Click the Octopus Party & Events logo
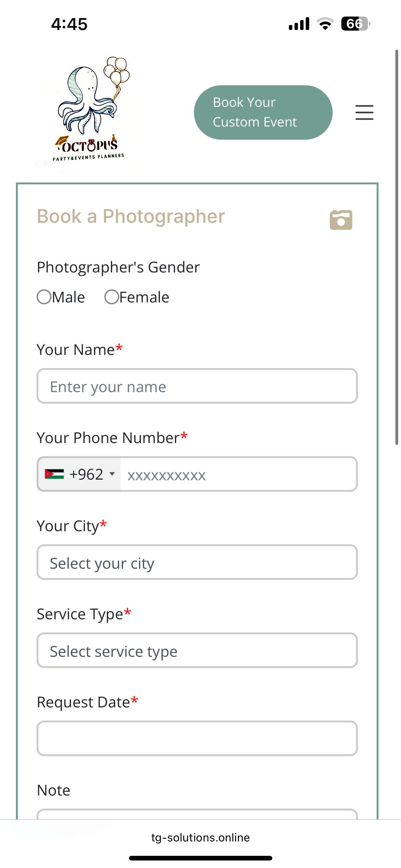 [88, 112]
